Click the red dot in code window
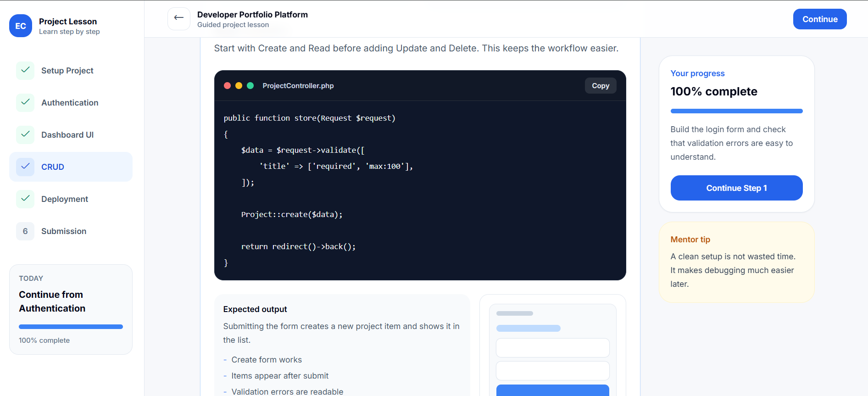The image size is (868, 396). coord(227,85)
